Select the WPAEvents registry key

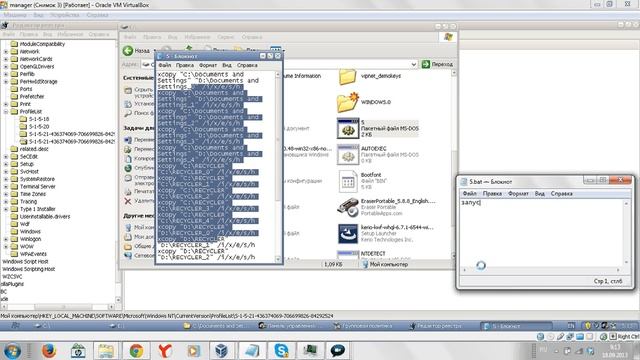(33, 254)
